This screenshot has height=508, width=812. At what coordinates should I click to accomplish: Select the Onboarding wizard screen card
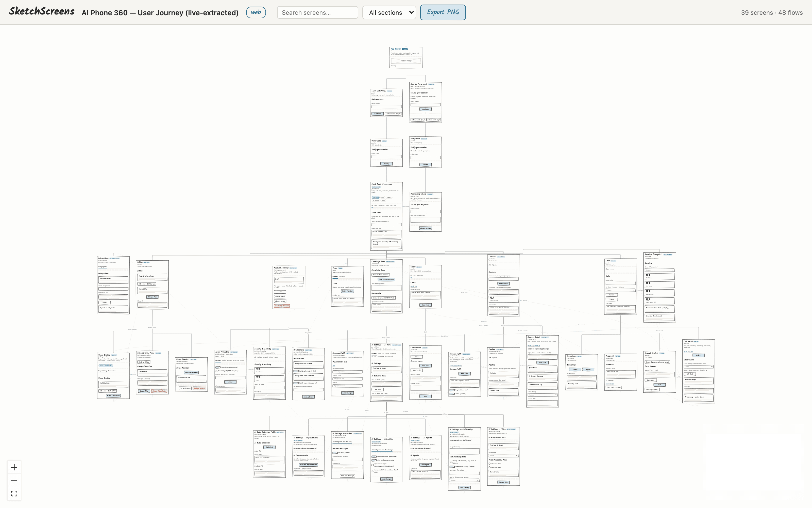pos(426,212)
